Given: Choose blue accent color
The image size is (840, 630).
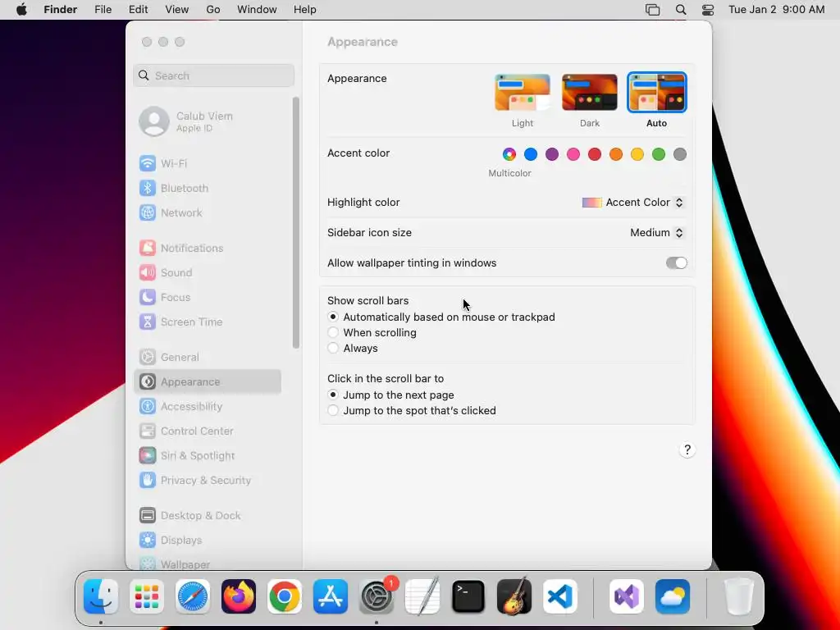Looking at the screenshot, I should point(531,154).
